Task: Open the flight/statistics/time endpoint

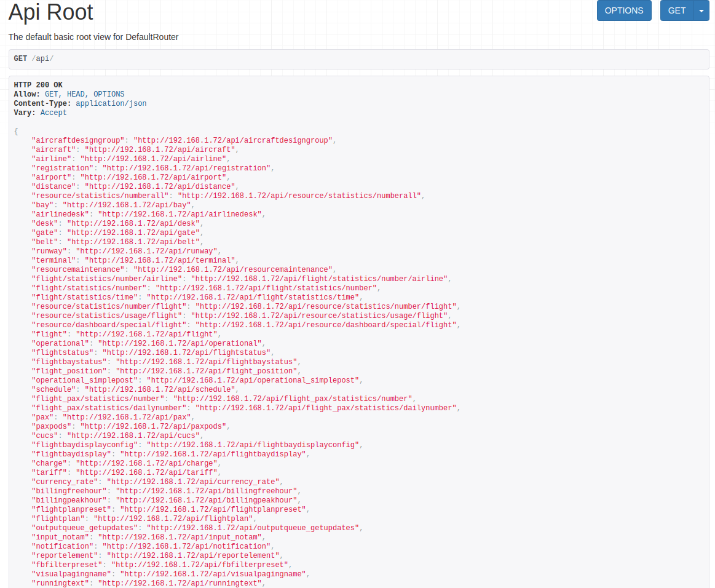Action: coord(253,297)
